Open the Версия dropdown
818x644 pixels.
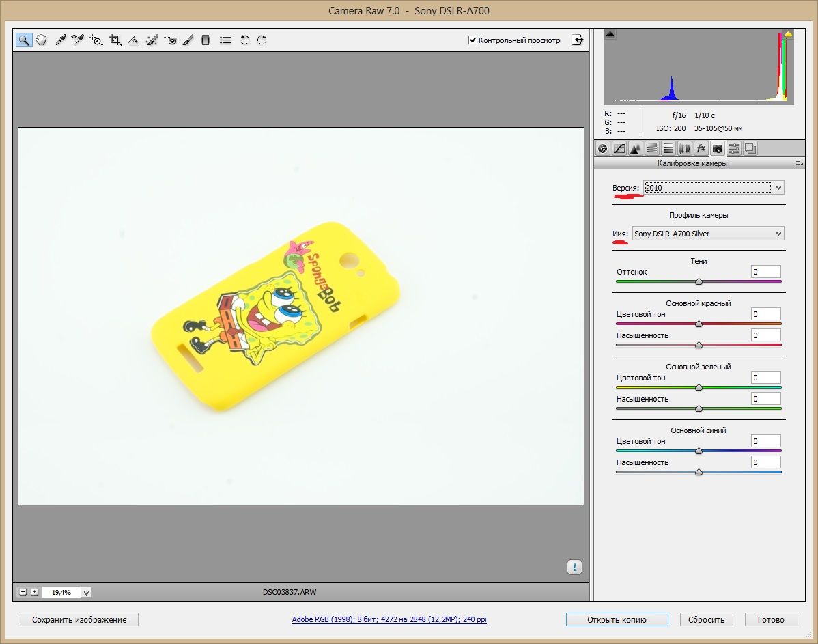(713, 187)
